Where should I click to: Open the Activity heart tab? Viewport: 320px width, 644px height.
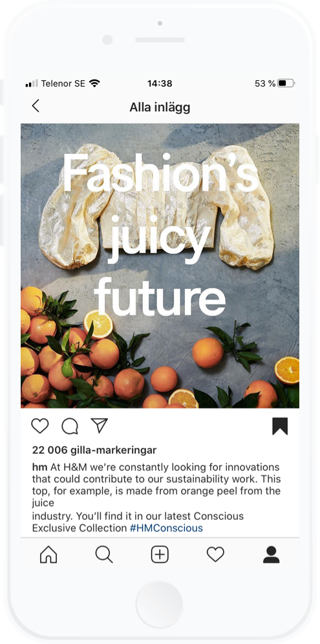click(215, 555)
